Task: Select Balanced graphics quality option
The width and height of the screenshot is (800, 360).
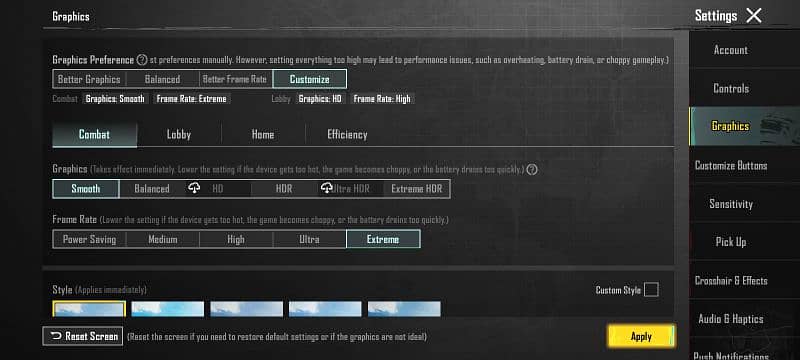Action: click(152, 189)
